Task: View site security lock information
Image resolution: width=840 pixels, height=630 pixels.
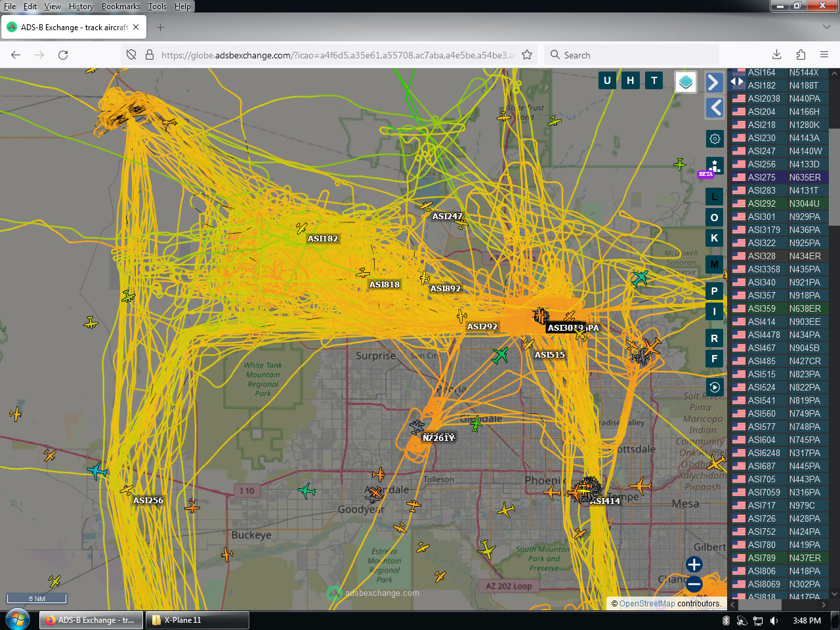Action: tap(150, 55)
